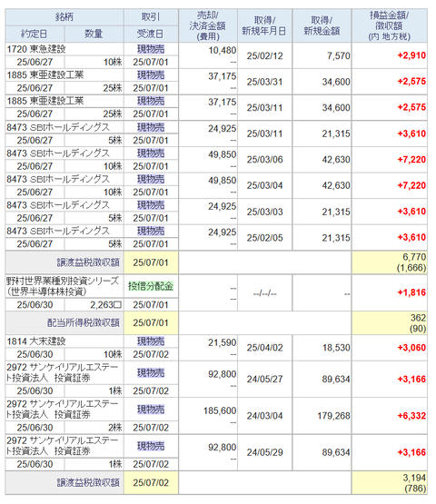
Task: Select the sale amount 185,600
Action: pyautogui.click(x=220, y=410)
